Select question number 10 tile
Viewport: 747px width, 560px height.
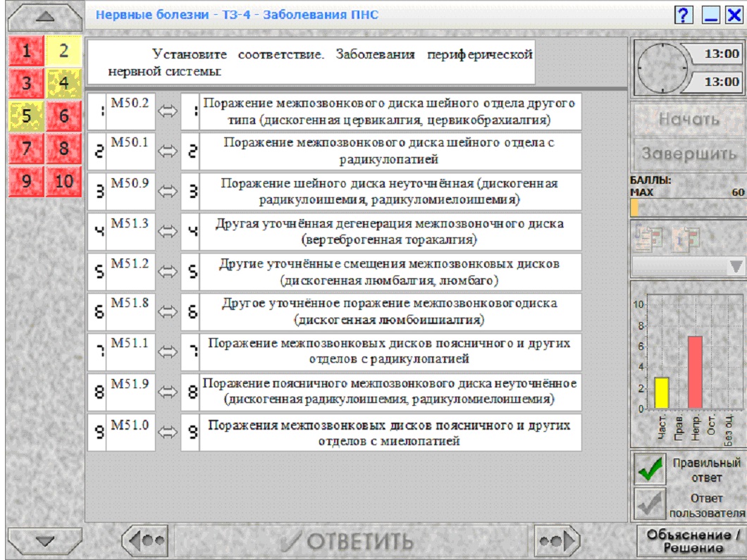(x=64, y=181)
